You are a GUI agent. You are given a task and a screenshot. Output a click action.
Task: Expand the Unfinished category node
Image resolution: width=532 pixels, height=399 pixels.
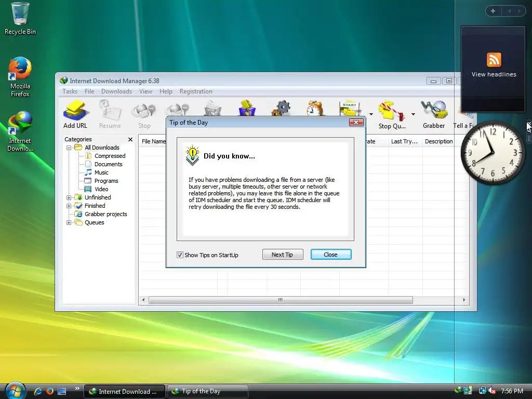(69, 198)
